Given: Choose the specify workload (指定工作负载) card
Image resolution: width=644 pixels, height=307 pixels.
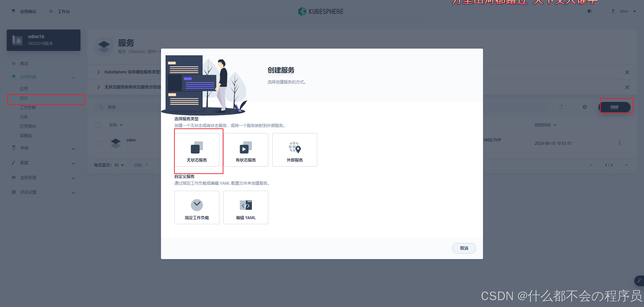Looking at the screenshot, I should [197, 207].
